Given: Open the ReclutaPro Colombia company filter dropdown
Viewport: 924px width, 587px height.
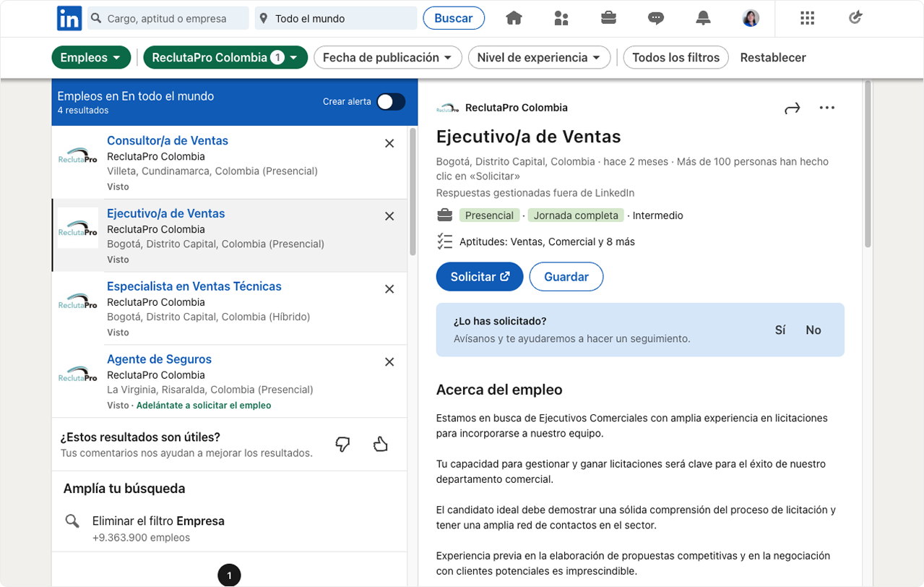Looking at the screenshot, I should 225,57.
